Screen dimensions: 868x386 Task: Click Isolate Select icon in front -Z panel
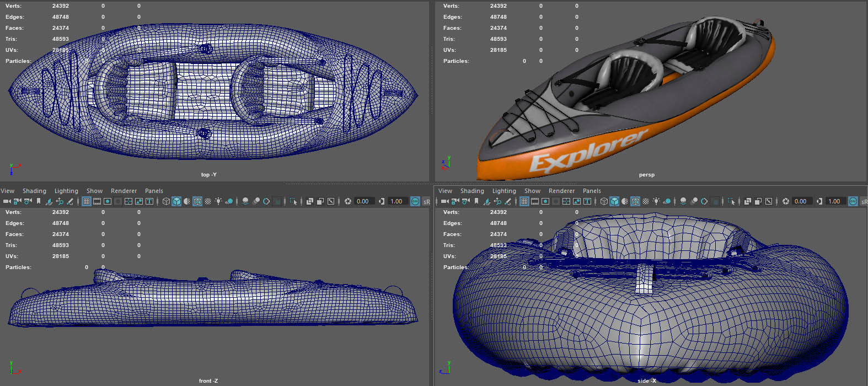[x=293, y=201]
